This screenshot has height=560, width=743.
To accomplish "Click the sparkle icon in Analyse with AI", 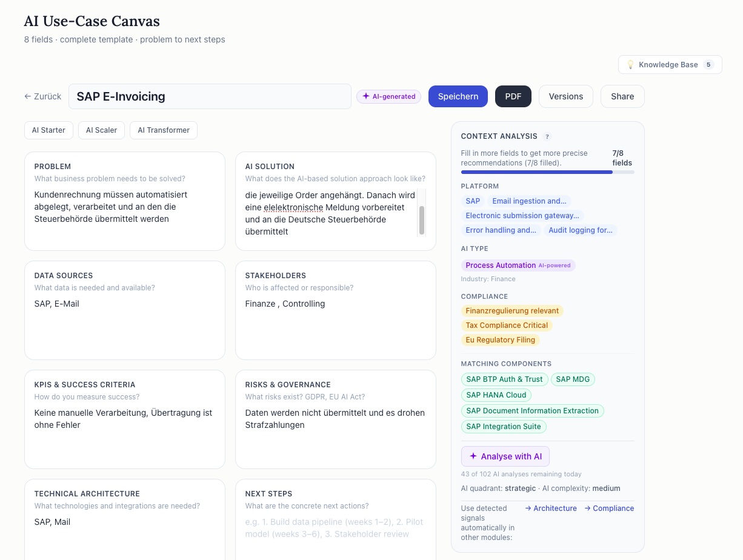I will [473, 456].
